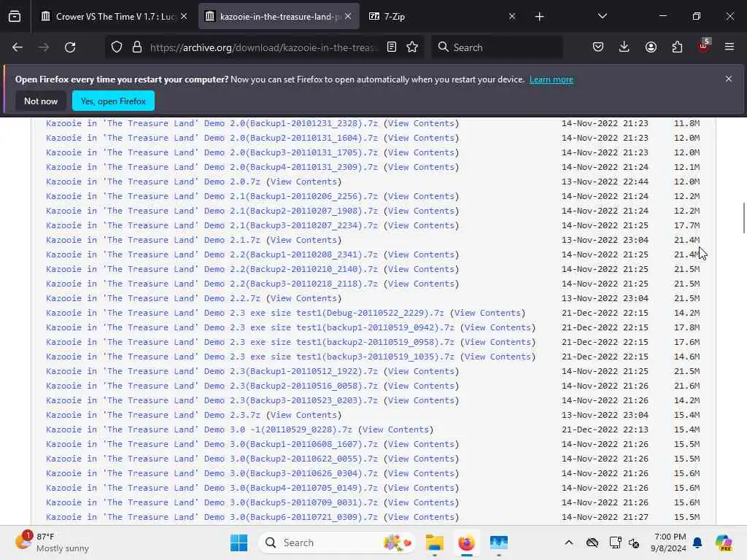The image size is (747, 560).
Task: Open the Downloads panel
Action: click(x=624, y=47)
